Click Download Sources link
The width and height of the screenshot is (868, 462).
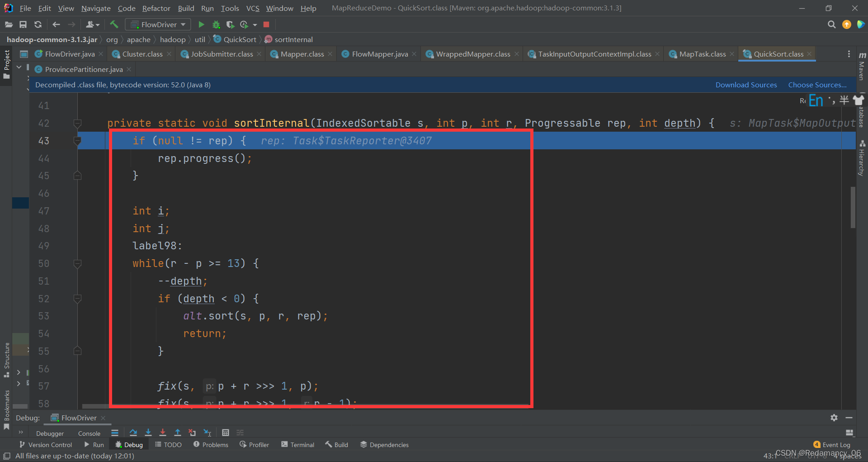[746, 85]
